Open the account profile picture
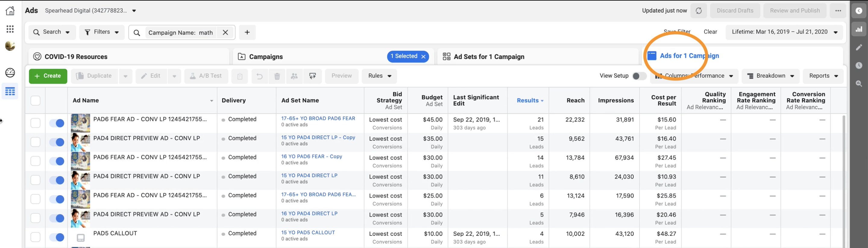The height and width of the screenshot is (248, 868). pos(10,46)
